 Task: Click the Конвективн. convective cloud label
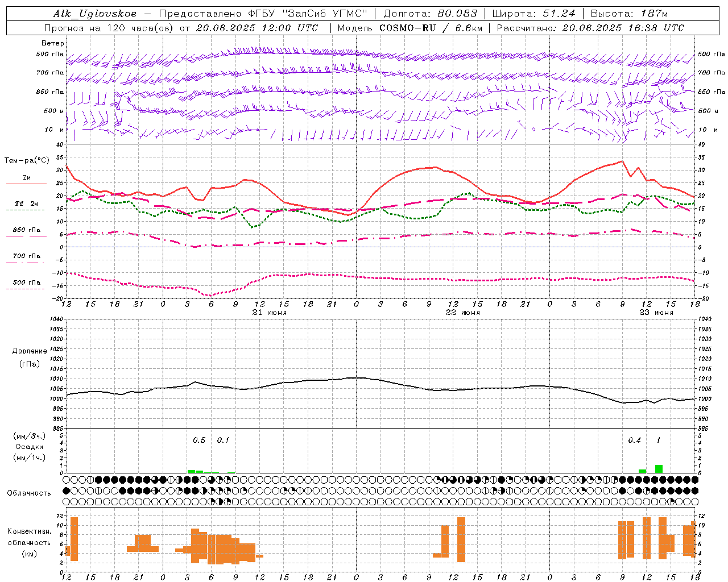point(30,531)
